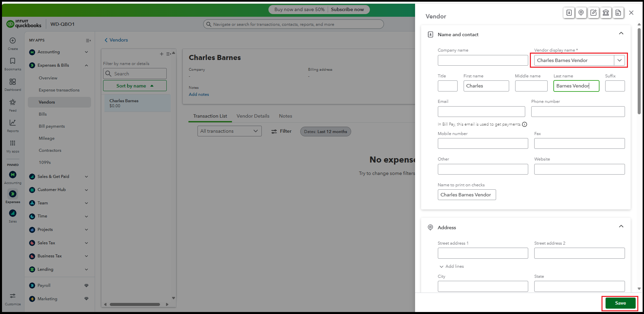The image size is (644, 314).
Task: Click the Create plus icon in sidebar
Action: [13, 41]
